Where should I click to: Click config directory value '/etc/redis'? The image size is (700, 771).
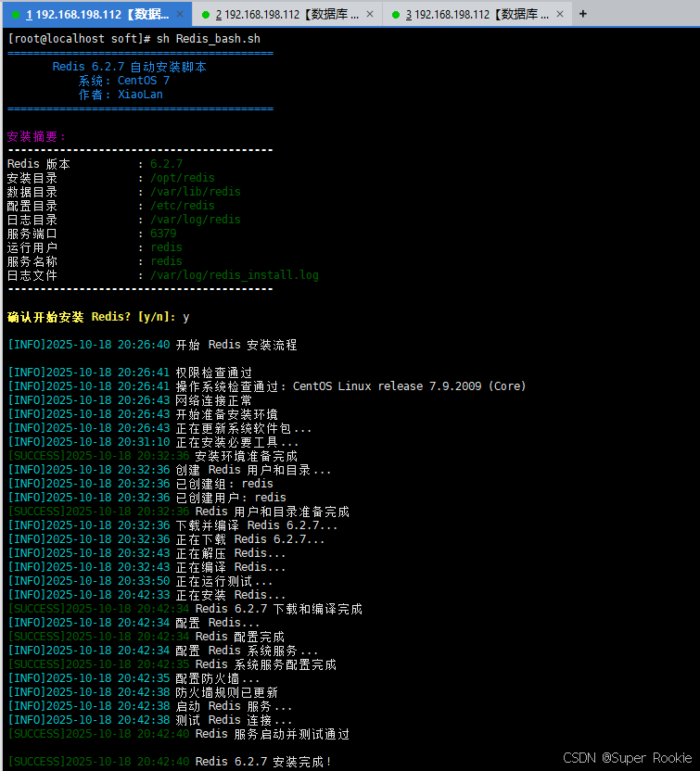pos(183,206)
